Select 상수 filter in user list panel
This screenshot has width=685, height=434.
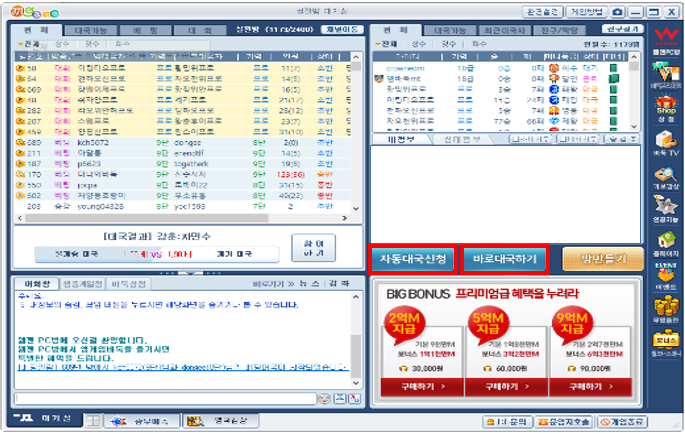(x=419, y=44)
